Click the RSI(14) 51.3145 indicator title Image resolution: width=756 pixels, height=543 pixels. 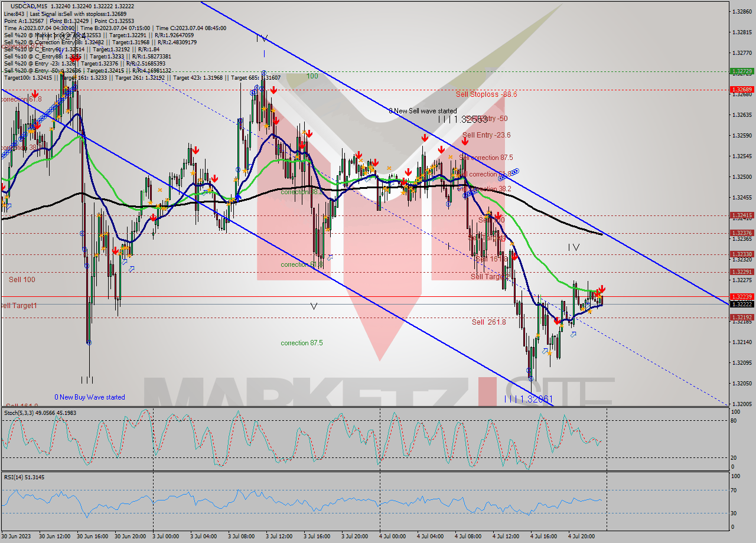pos(24,477)
